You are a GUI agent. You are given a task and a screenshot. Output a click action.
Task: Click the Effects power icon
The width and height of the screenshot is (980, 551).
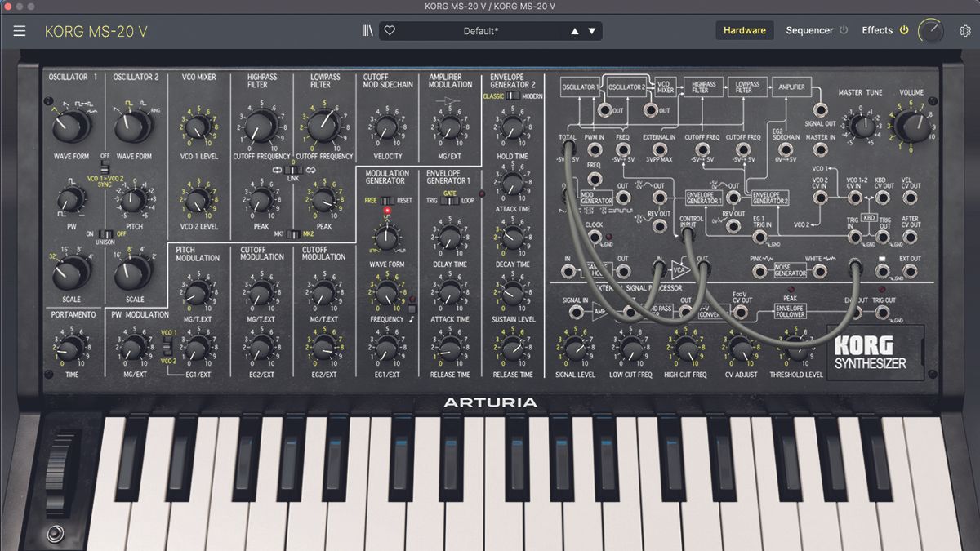pyautogui.click(x=905, y=30)
